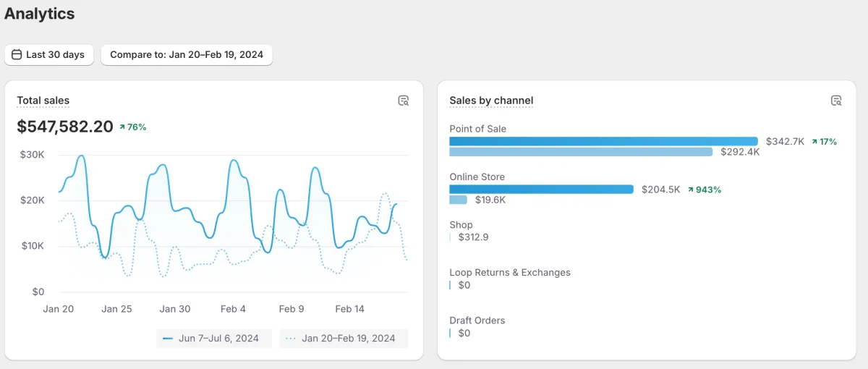Select the Online Store $19.6K comparison bar
Image resolution: width=868 pixels, height=369 pixels.
click(x=459, y=200)
